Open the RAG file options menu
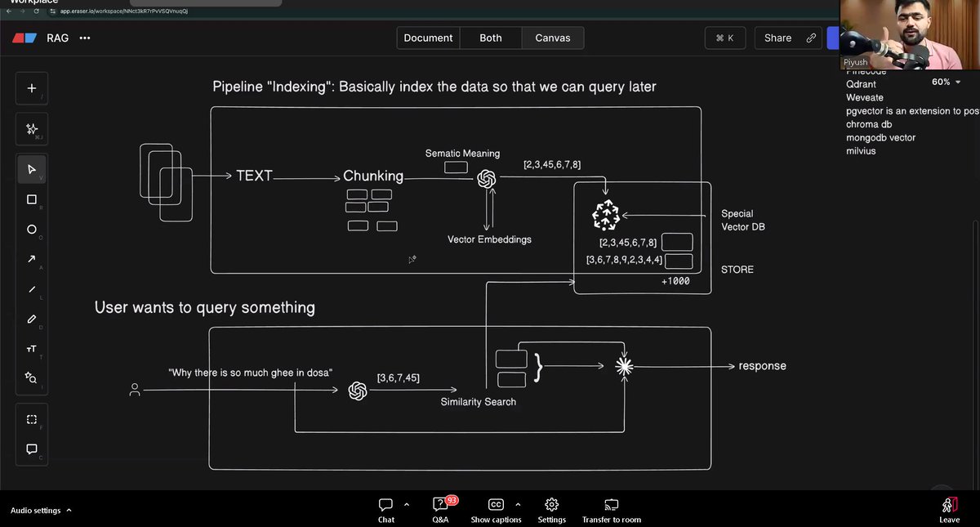 coord(85,38)
